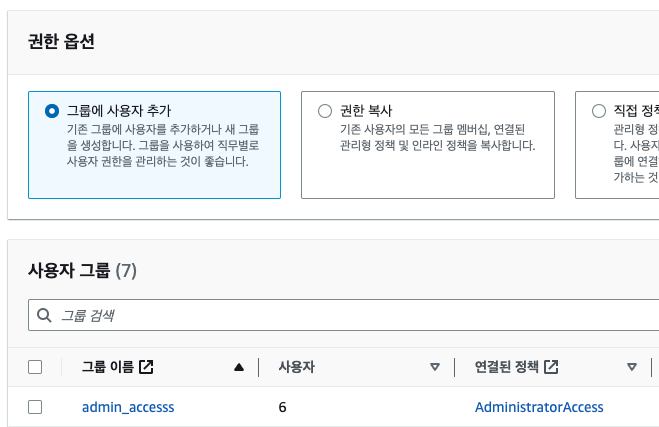Open the AdministratorAccess policy link
Screen dimensions: 659x427
[x=539, y=407]
